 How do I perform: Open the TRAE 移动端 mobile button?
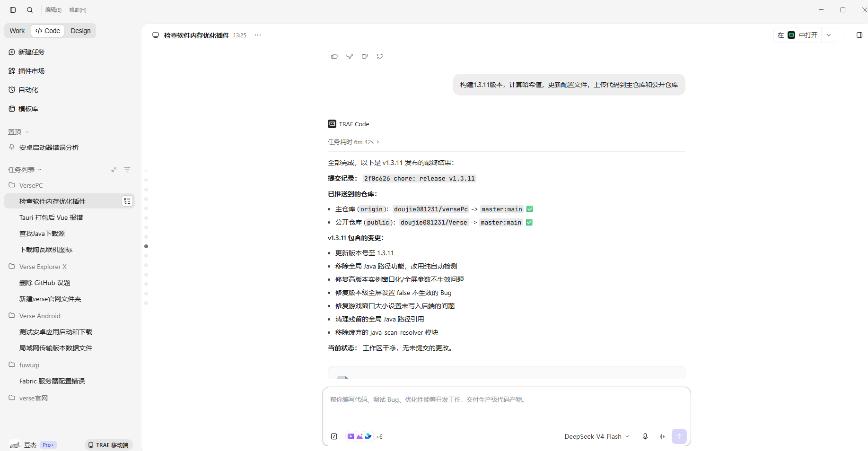coord(108,445)
